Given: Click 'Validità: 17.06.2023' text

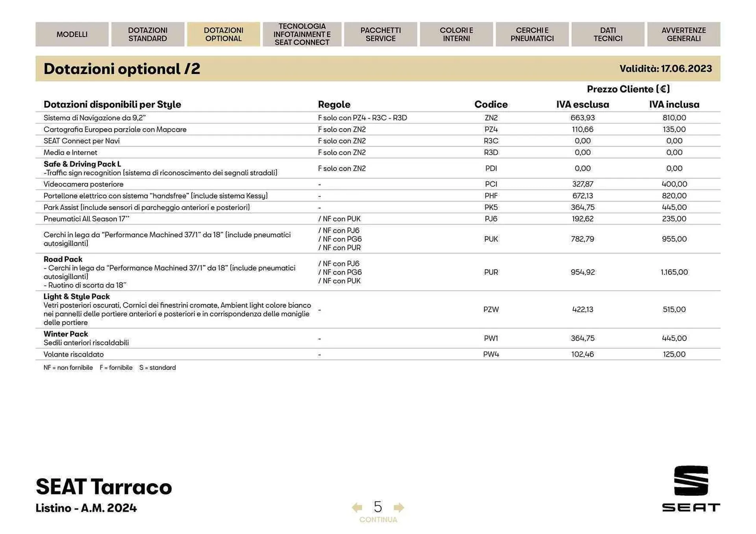Looking at the screenshot, I should pyautogui.click(x=666, y=68).
